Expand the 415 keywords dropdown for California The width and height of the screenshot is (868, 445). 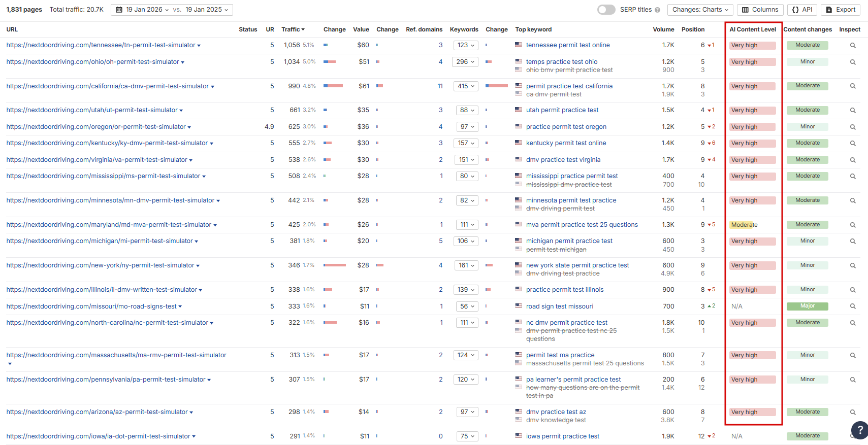point(466,86)
